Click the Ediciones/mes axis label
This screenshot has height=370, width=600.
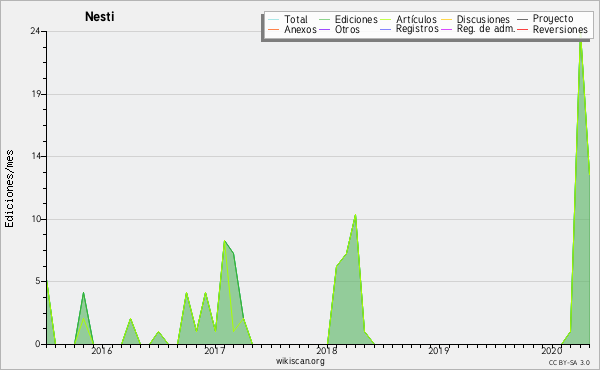pyautogui.click(x=9, y=189)
